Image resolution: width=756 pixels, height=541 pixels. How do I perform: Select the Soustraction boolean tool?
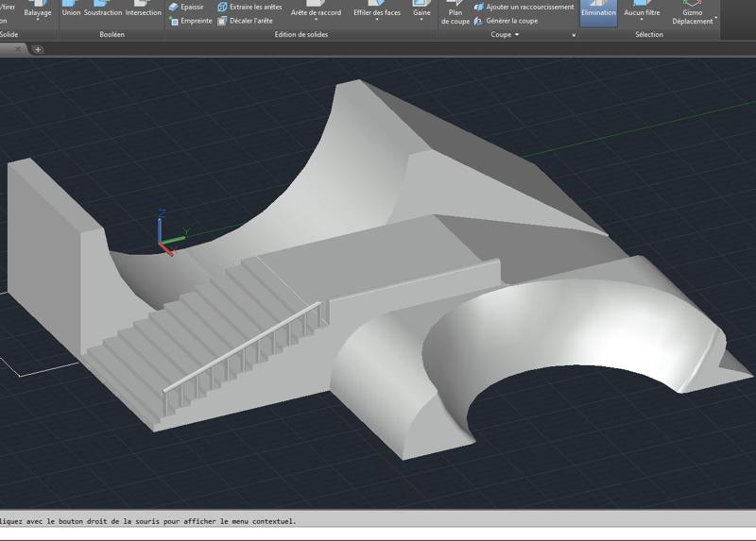[x=102, y=9]
